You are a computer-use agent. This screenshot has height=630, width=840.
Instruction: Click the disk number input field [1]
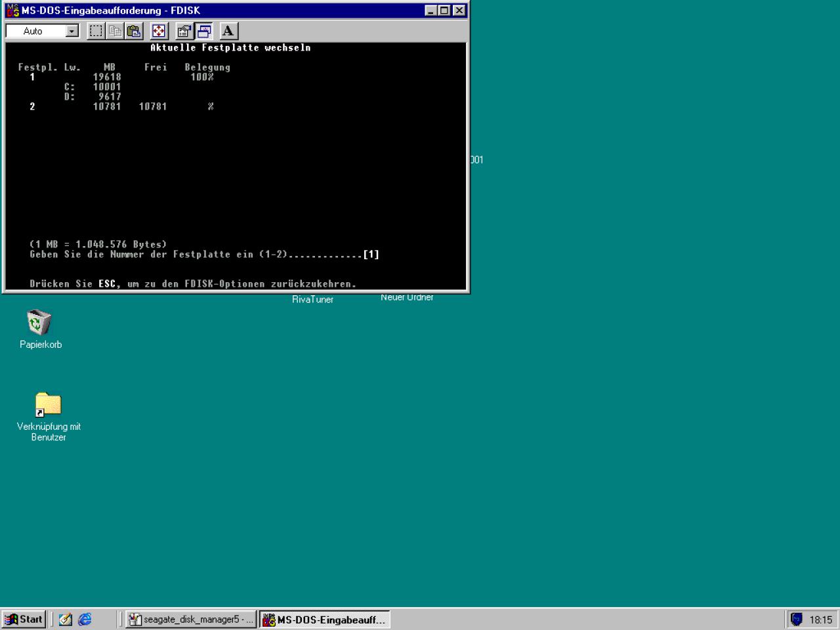[371, 255]
